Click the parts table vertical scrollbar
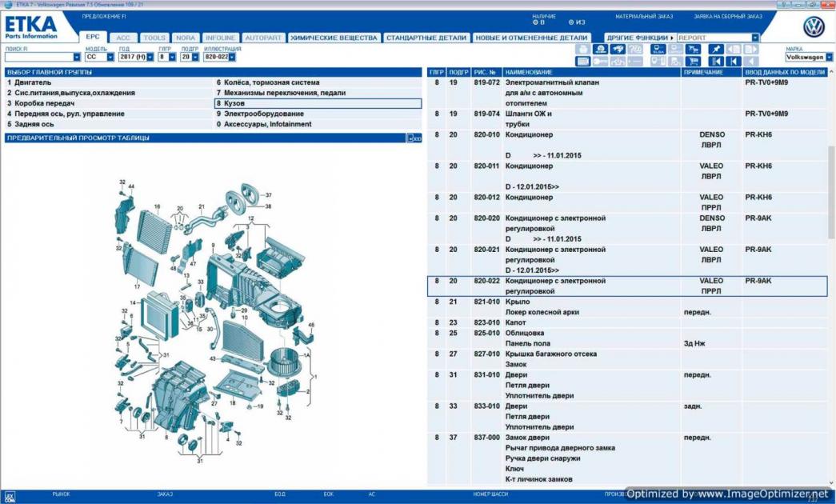 pyautogui.click(x=832, y=192)
